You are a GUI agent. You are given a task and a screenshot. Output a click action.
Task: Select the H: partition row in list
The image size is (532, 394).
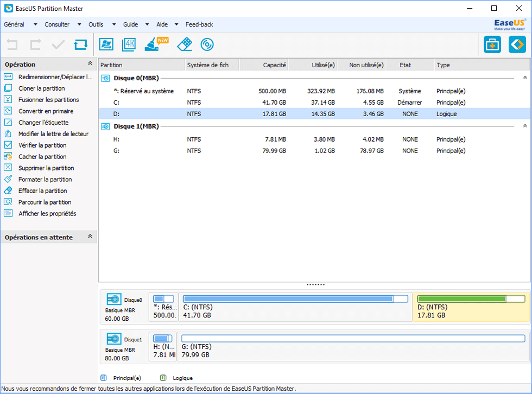[314, 139]
